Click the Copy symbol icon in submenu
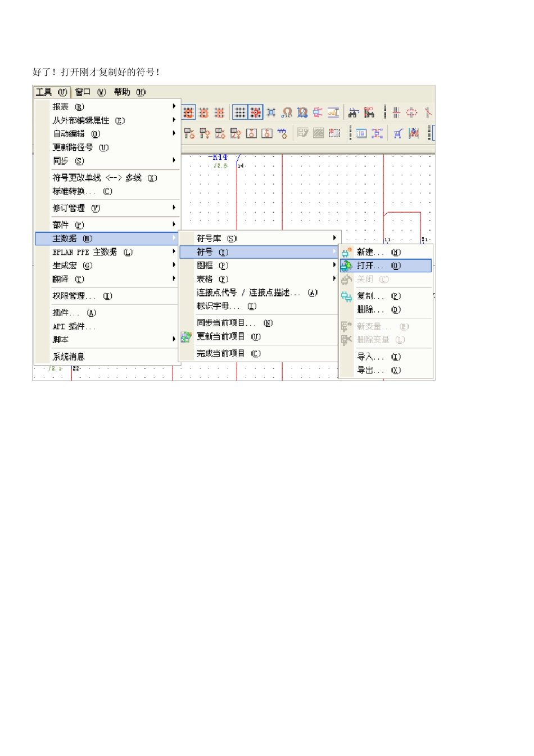534x756 pixels. click(347, 296)
